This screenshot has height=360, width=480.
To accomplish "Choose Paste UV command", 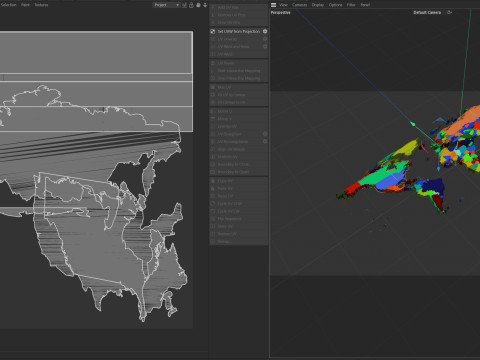I will pyautogui.click(x=239, y=189).
